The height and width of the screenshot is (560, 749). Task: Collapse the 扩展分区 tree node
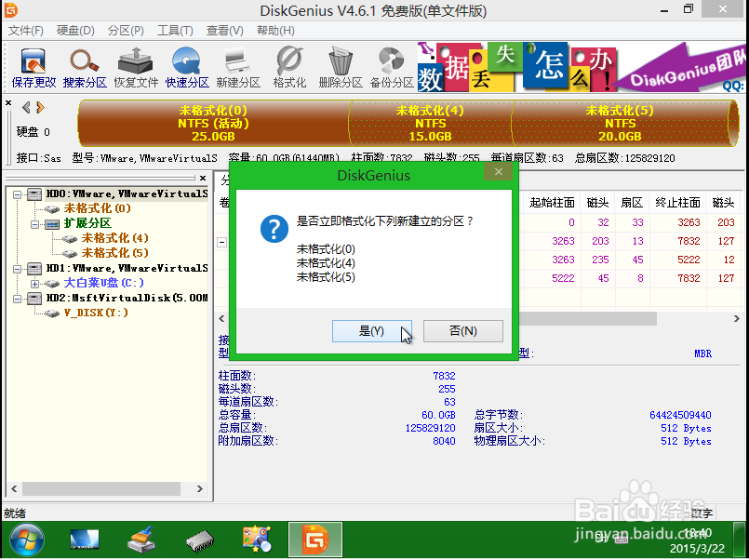click(34, 224)
